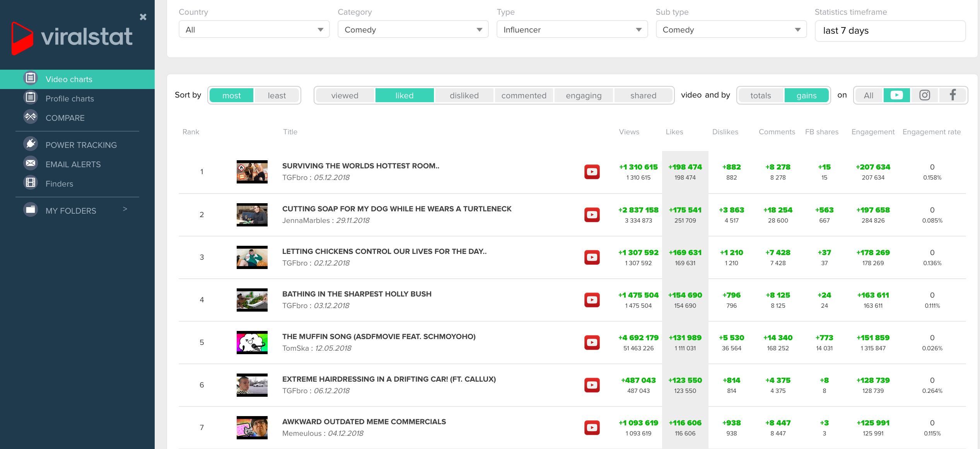Click the Finders film icon
The height and width of the screenshot is (449, 980).
(x=31, y=183)
